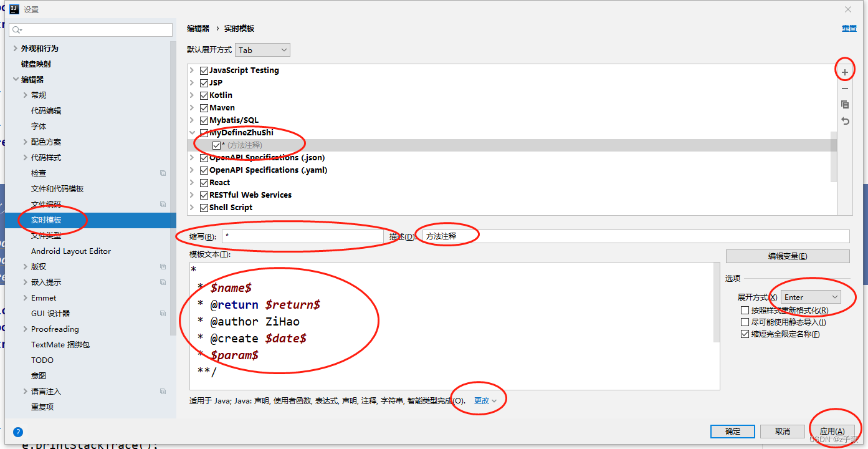This screenshot has height=449, width=868.
Task: Select 键盘映射 settings page
Action: (36, 64)
